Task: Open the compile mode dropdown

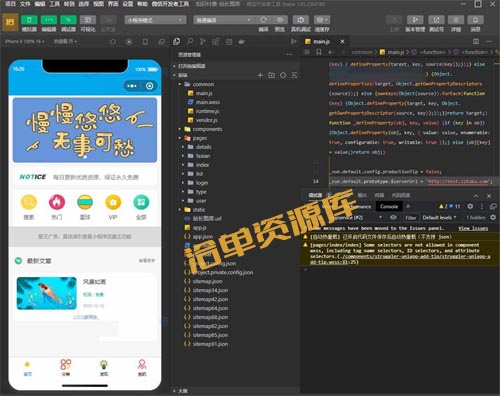Action: click(x=223, y=20)
